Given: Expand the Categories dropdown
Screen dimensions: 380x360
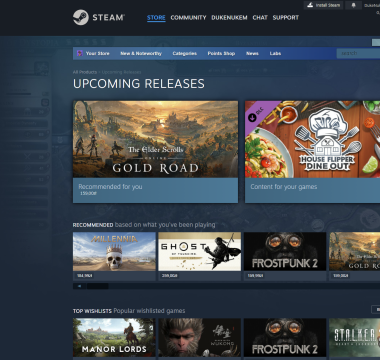Looking at the screenshot, I should click(185, 53).
